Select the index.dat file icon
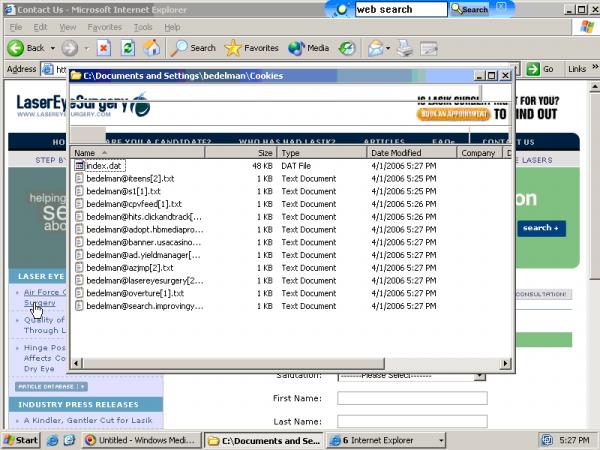 coord(79,166)
